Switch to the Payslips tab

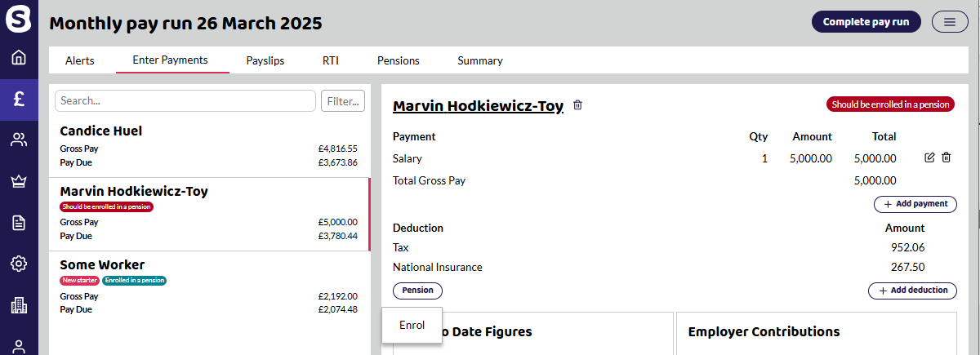[x=265, y=60]
